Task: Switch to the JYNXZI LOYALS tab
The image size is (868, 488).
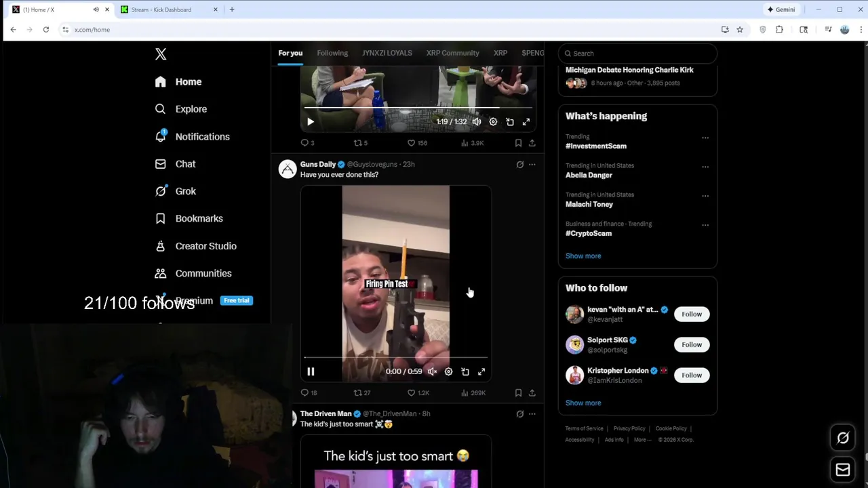Action: point(387,53)
